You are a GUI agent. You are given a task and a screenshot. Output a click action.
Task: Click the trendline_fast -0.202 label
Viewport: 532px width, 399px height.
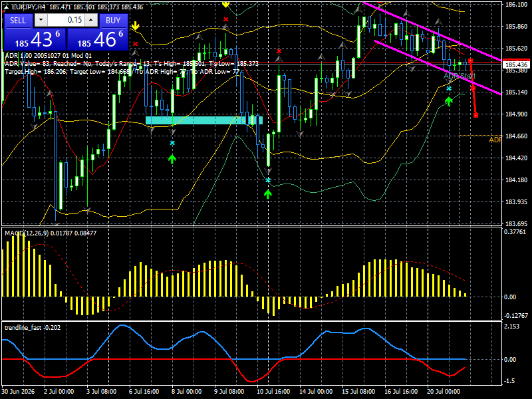pyautogui.click(x=33, y=327)
